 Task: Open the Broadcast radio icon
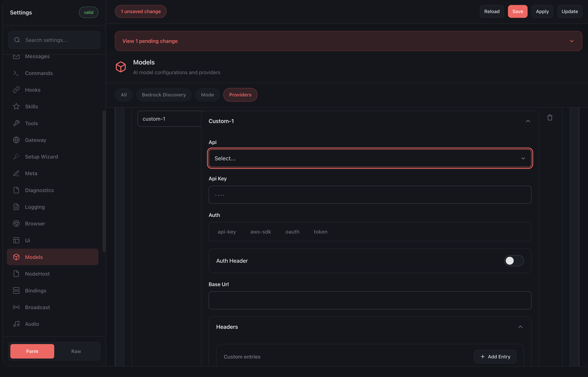[16, 307]
